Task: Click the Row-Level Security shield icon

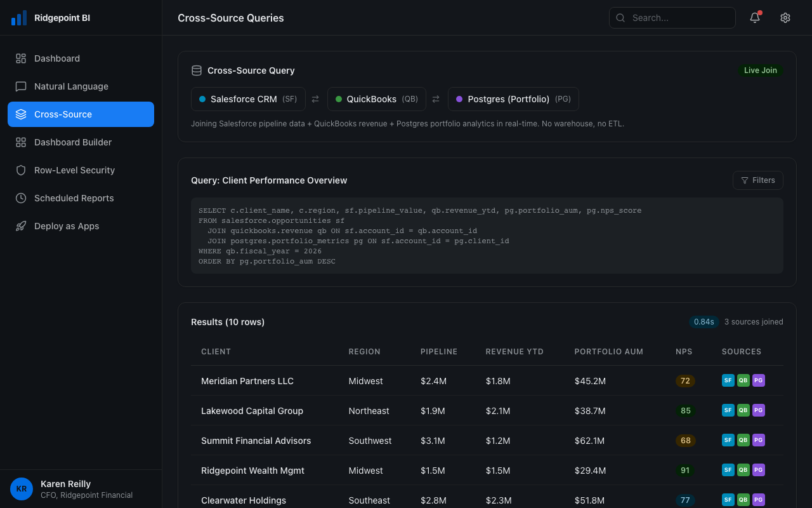Action: (x=21, y=170)
